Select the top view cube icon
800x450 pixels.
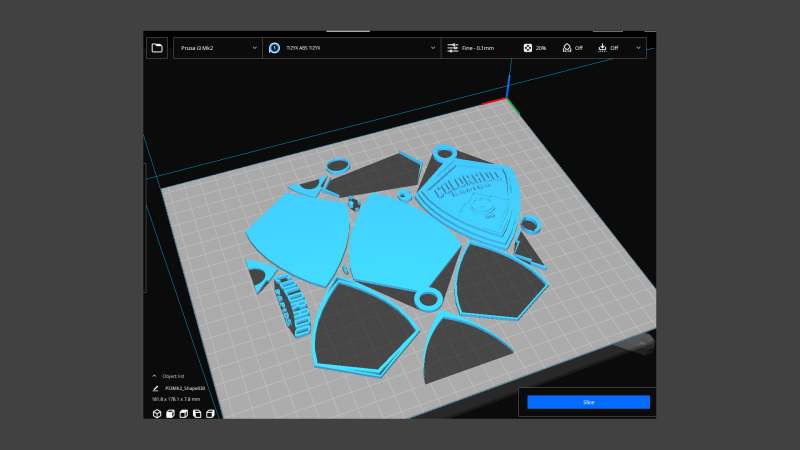coord(183,413)
